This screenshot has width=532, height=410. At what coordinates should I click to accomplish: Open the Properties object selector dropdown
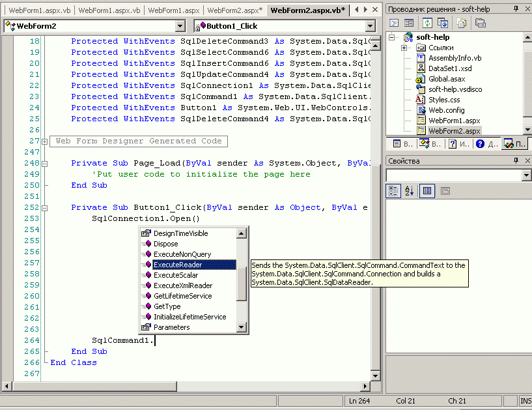[x=526, y=175]
